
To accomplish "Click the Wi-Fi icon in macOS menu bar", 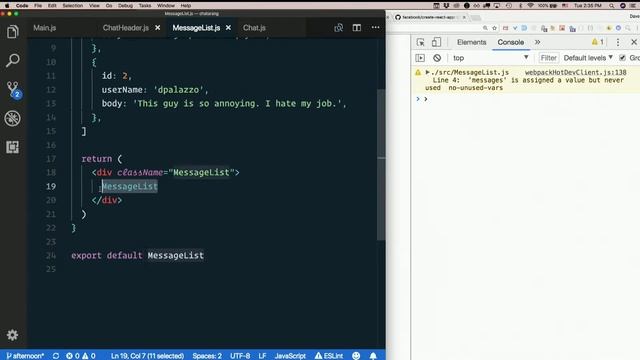I will tap(530, 5).
